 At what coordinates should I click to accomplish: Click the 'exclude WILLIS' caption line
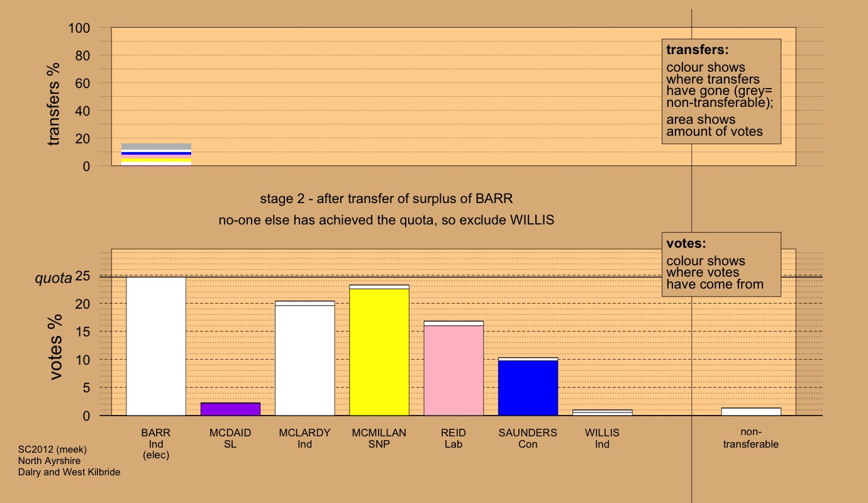click(x=386, y=221)
